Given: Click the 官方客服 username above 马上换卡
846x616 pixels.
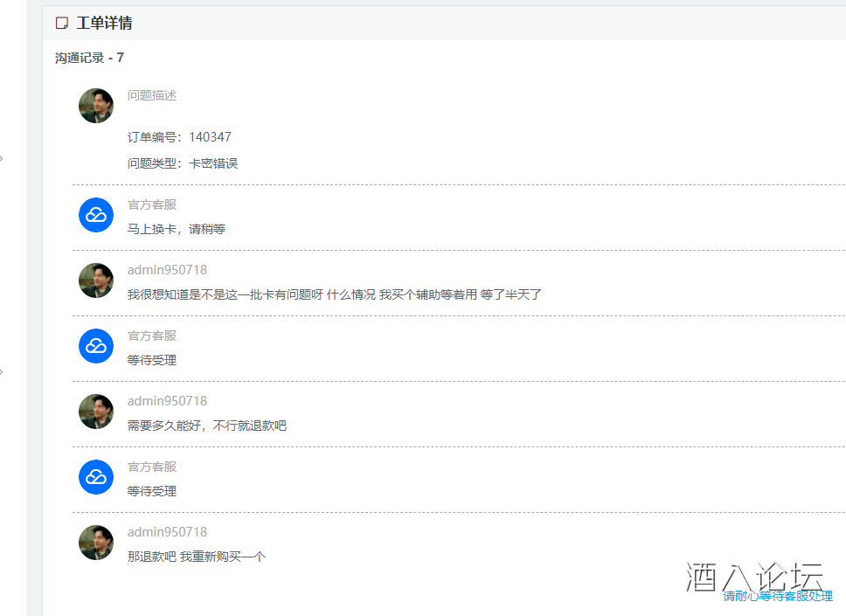Looking at the screenshot, I should tap(151, 204).
